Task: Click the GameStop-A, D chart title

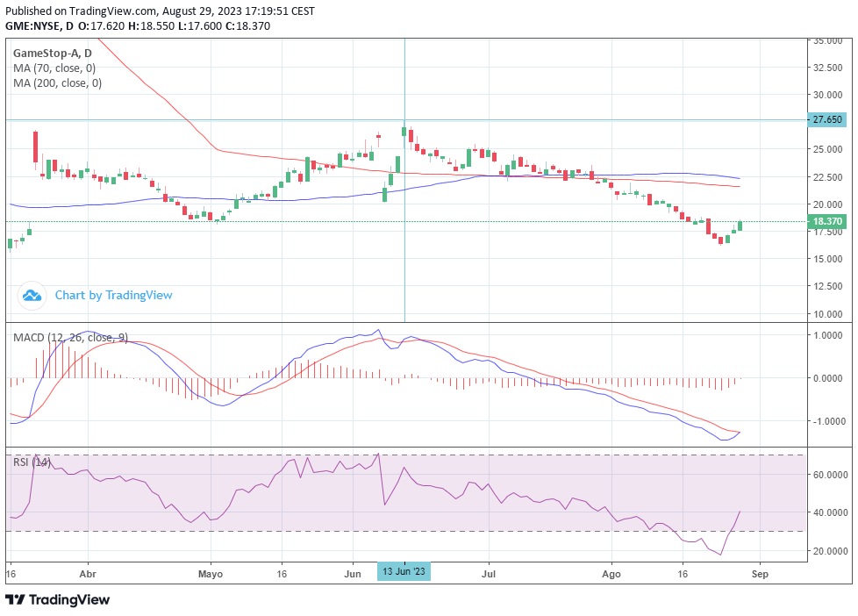Action: pos(53,54)
